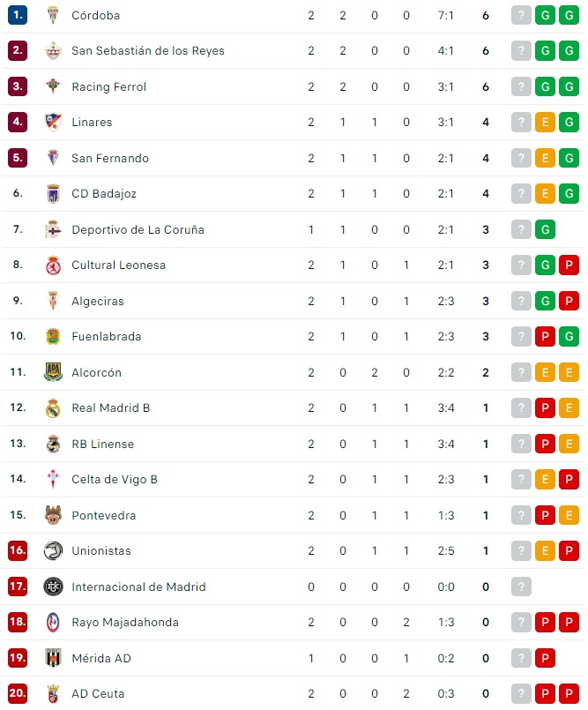Click Cultural Leonesa's red P form badge

point(569,265)
